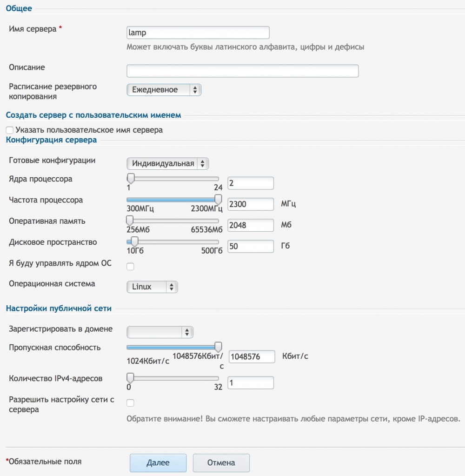Click the Дисковое пространство slider handle

point(135,241)
